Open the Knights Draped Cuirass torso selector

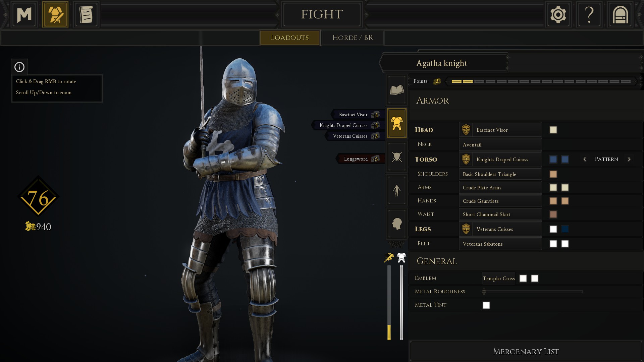click(x=500, y=159)
